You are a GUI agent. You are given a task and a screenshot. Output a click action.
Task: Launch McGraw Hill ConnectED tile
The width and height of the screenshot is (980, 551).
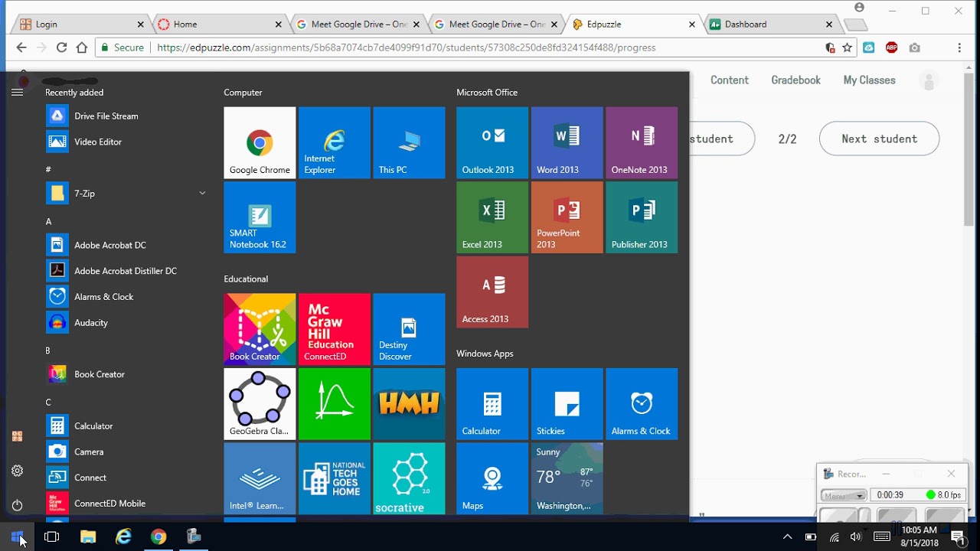tap(335, 329)
